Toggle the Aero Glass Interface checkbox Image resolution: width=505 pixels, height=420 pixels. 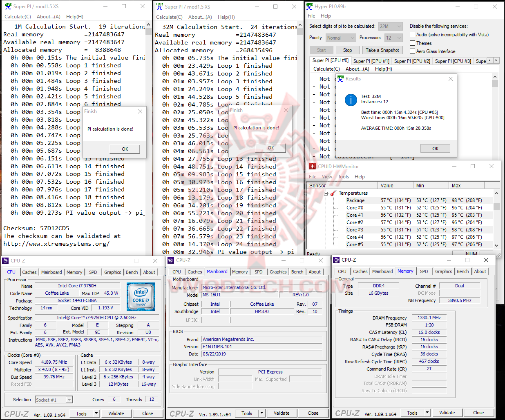413,51
